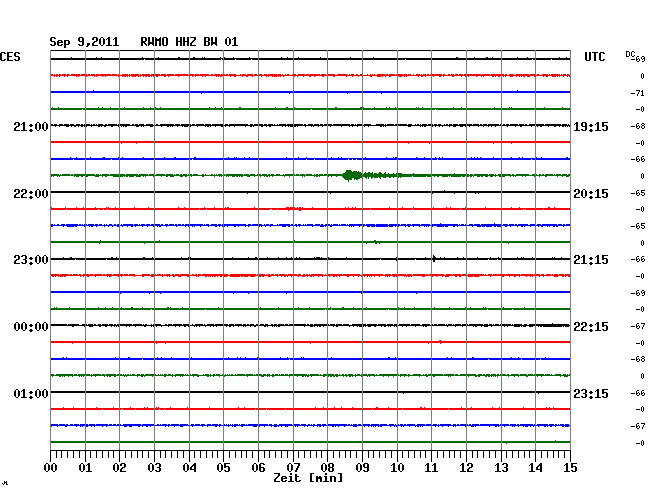Click the '00' minute tick label
This screenshot has height=494, width=650.
51,467
